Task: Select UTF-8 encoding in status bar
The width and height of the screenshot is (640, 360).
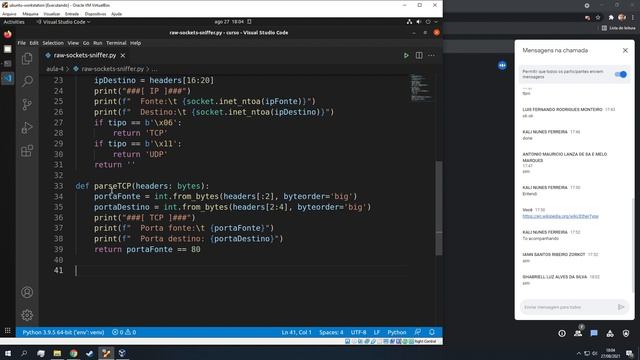Action: [x=358, y=332]
